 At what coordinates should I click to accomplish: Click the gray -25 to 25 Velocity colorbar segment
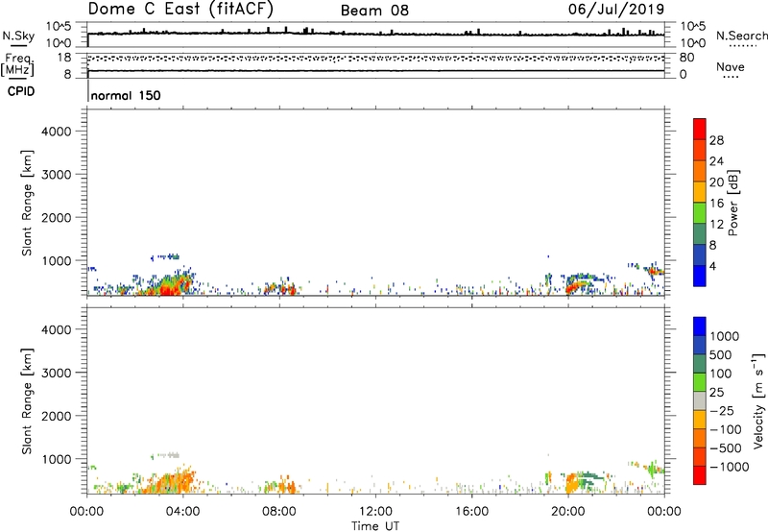tap(700, 401)
